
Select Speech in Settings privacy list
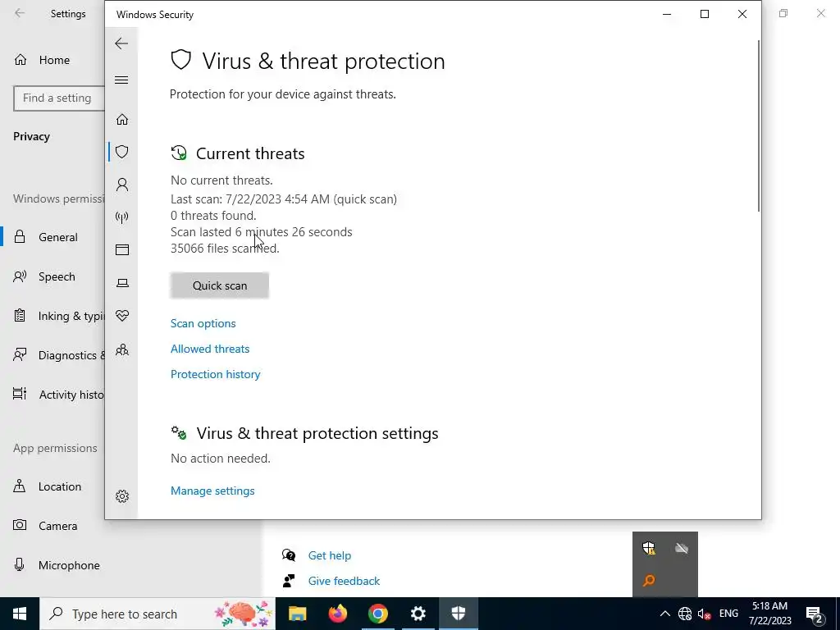(53, 276)
